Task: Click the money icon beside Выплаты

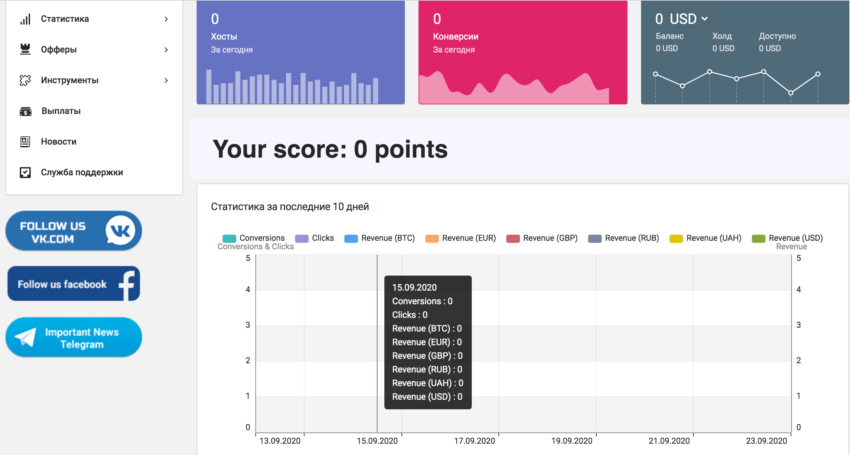Action: click(x=25, y=111)
